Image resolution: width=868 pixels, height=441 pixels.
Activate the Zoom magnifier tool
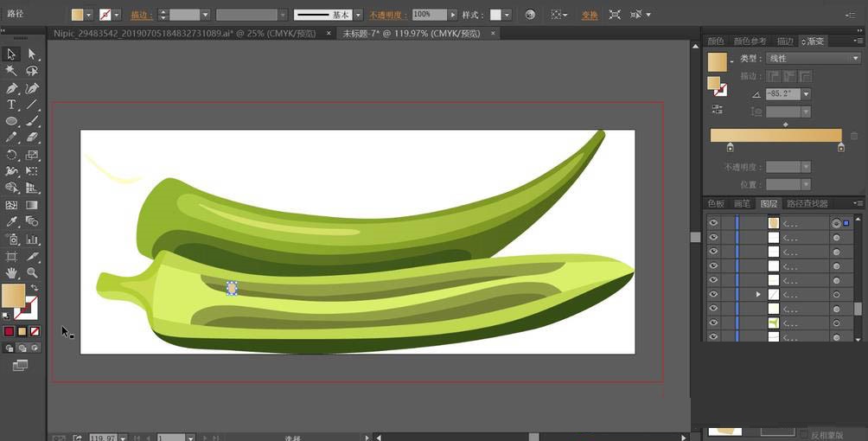[32, 272]
